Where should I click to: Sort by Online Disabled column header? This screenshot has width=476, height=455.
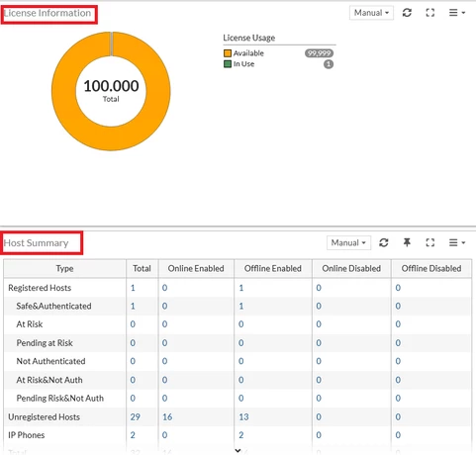[x=351, y=268]
